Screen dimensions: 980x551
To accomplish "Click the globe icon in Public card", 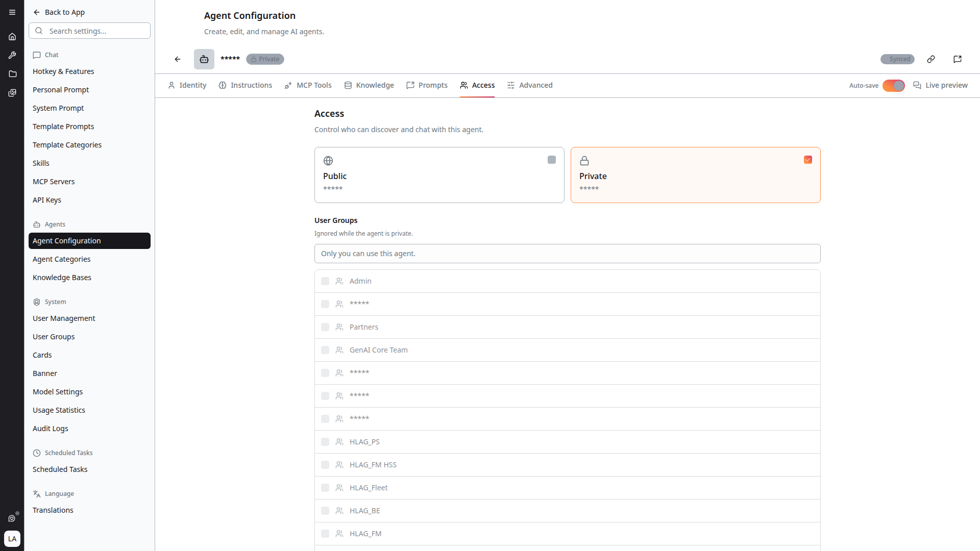I will pyautogui.click(x=328, y=161).
